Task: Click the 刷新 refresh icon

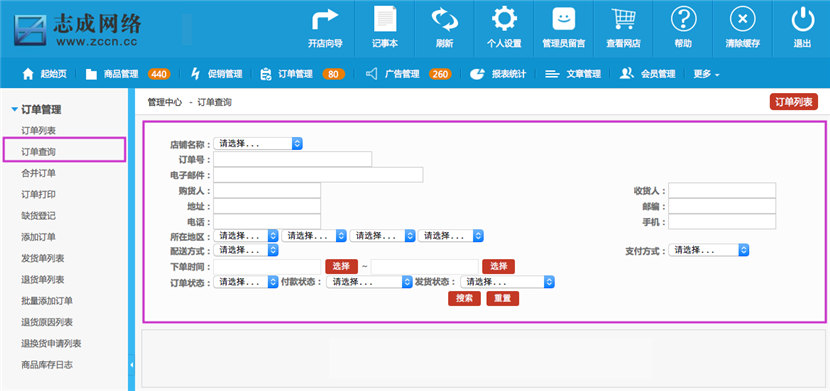Action: [x=445, y=19]
